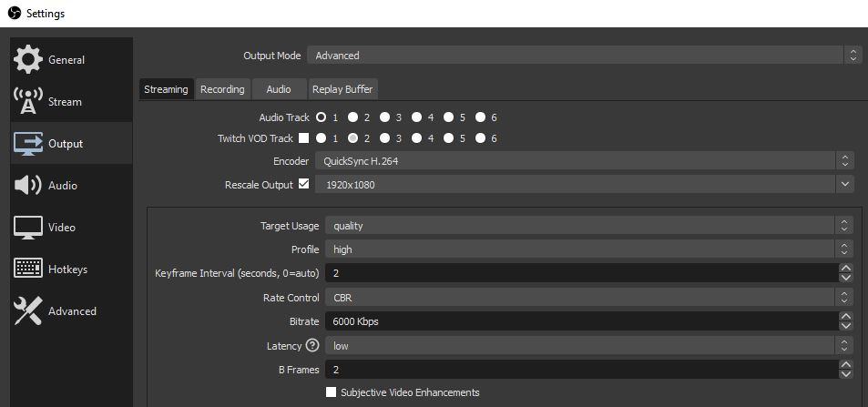Increase the Bitrate with up arrow
The image size is (868, 407).
click(846, 316)
